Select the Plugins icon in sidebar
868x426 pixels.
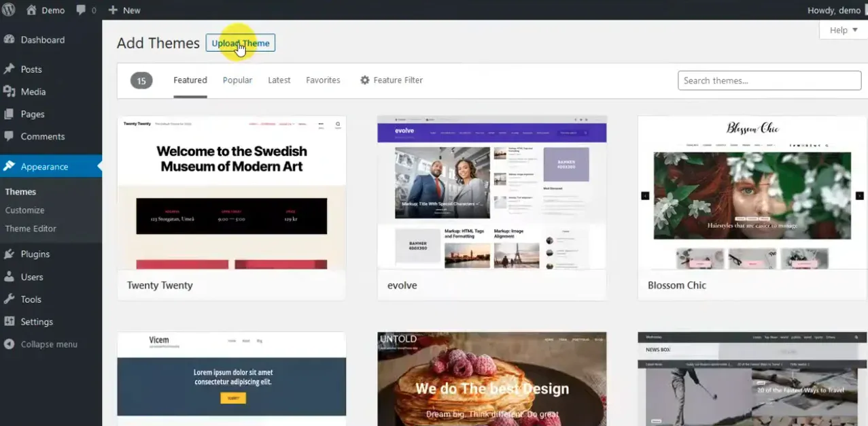pos(10,254)
